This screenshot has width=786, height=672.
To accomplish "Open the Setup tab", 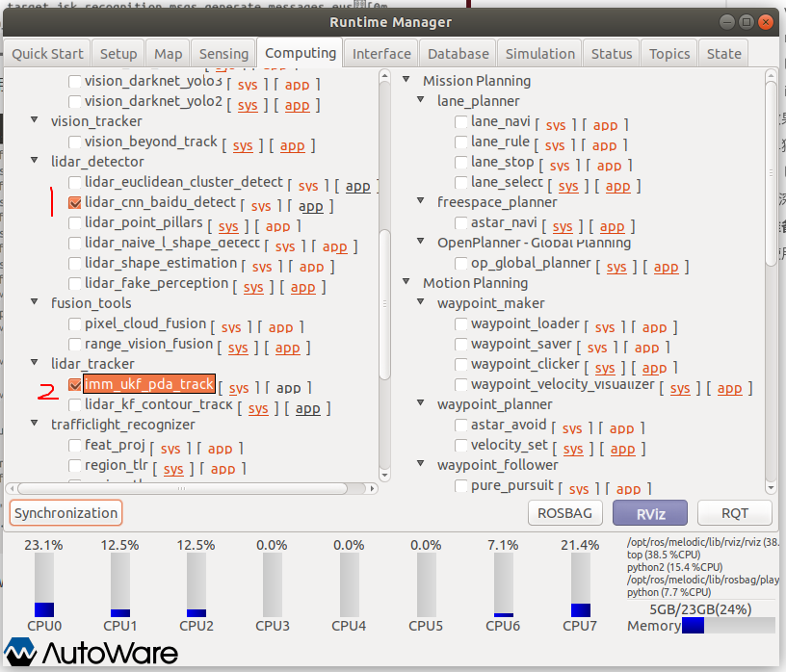I will pyautogui.click(x=118, y=54).
